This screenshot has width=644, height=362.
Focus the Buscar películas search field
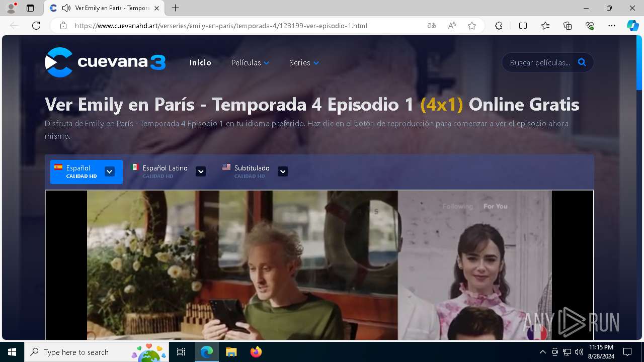[x=539, y=62]
